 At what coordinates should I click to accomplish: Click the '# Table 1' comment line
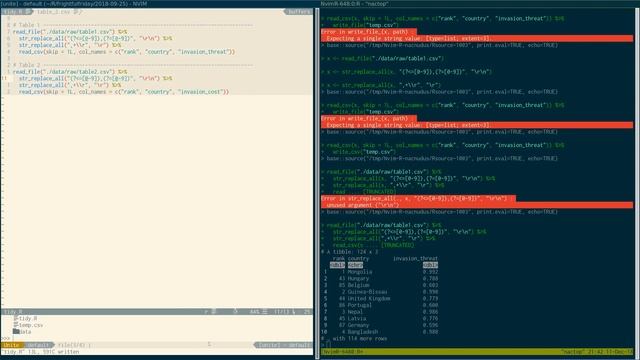point(133,25)
